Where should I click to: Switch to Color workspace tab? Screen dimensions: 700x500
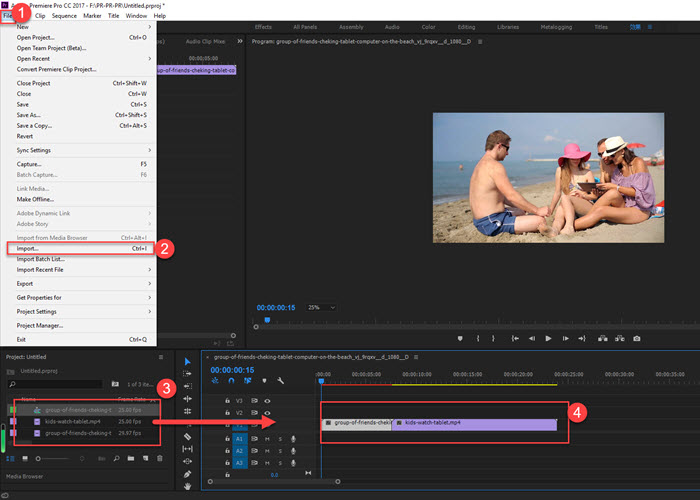coord(428,27)
